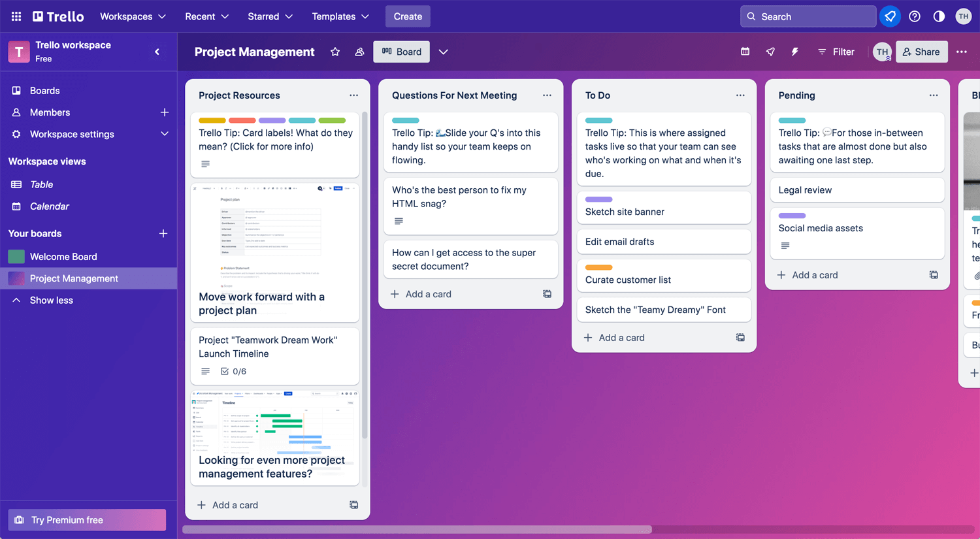Image resolution: width=980 pixels, height=539 pixels.
Task: Star the Project Management board
Action: (335, 52)
